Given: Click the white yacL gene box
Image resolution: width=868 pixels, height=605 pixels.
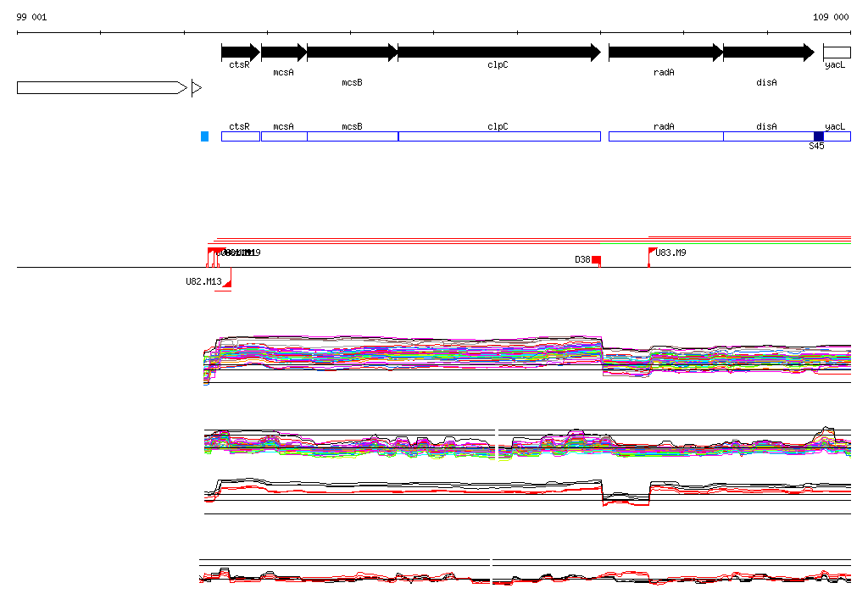Looking at the screenshot, I should point(837,53).
